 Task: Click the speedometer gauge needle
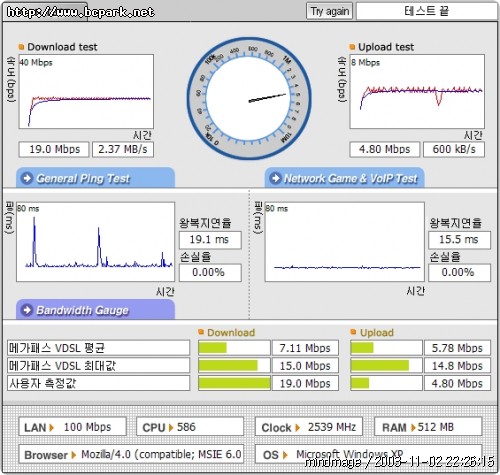coord(267,98)
